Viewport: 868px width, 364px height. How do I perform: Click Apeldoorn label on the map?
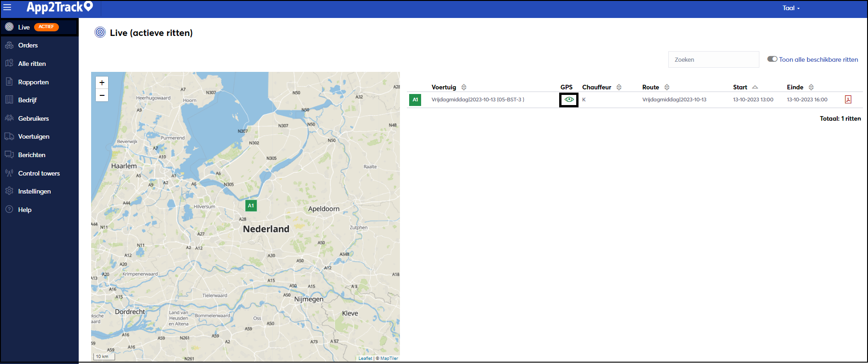point(324,209)
